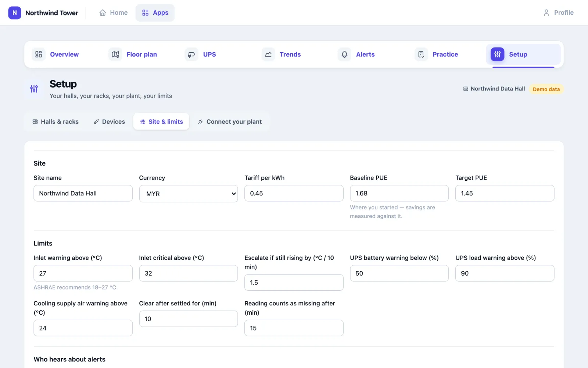Click the Alerts bell icon

click(344, 54)
